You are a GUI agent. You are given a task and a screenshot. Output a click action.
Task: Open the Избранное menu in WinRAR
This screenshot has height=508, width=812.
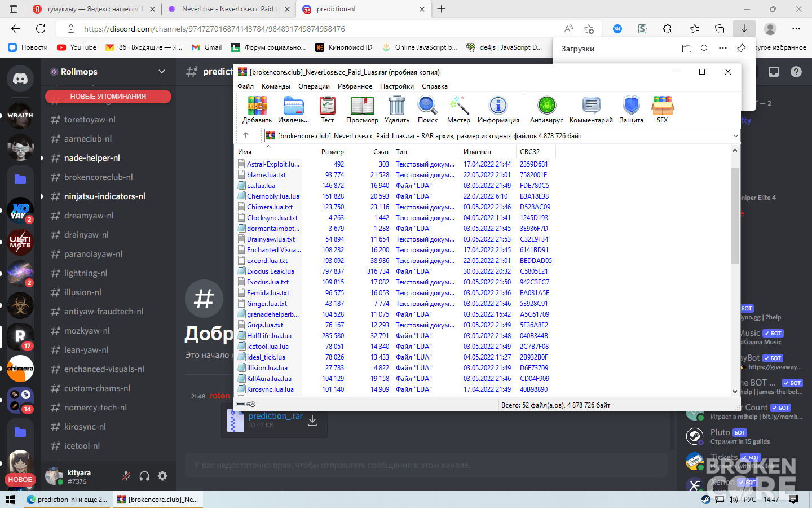tap(355, 86)
